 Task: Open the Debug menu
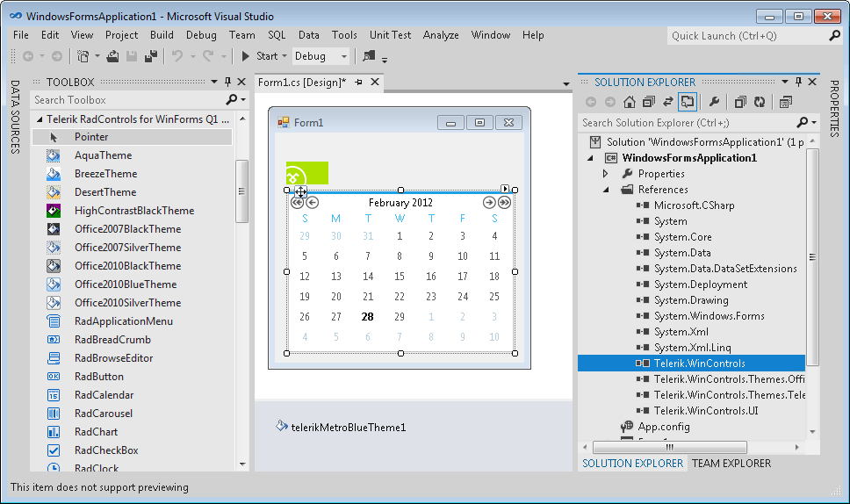pos(201,35)
